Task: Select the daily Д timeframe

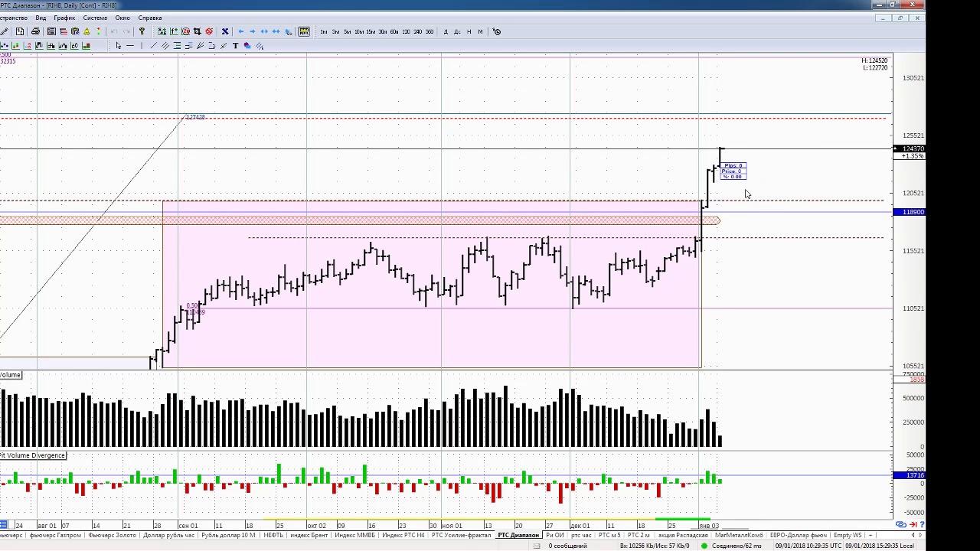Action: point(446,31)
